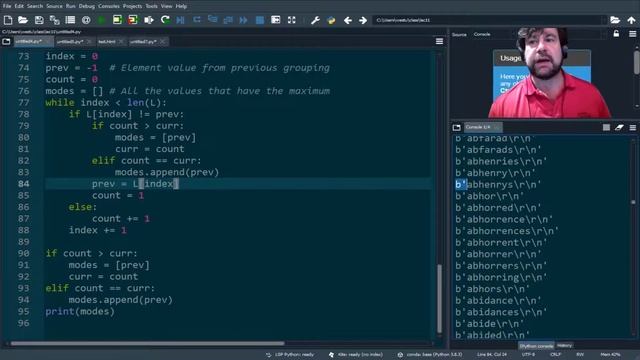This screenshot has height=360, width=640.
Task: Click the @ symbol finder icon
Action: tap(86, 20)
